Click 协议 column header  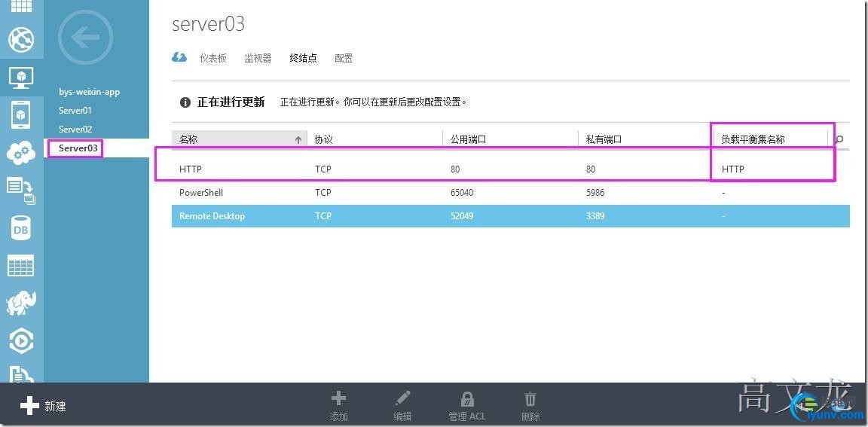point(324,140)
